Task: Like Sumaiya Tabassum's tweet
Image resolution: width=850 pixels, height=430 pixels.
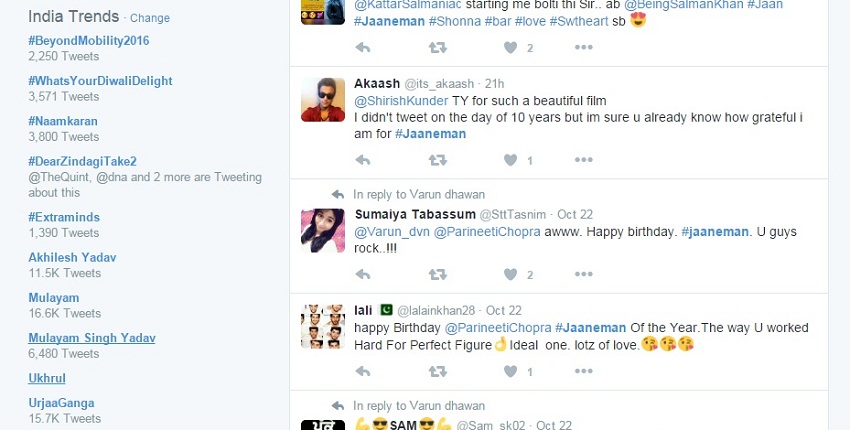Action: [x=510, y=274]
